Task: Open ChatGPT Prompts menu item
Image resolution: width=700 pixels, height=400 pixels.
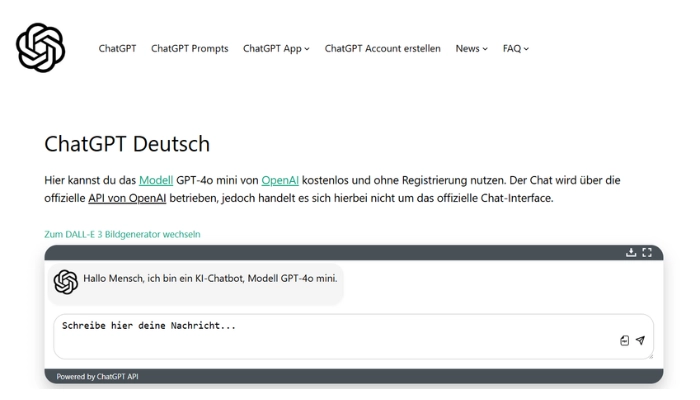Action: point(190,48)
